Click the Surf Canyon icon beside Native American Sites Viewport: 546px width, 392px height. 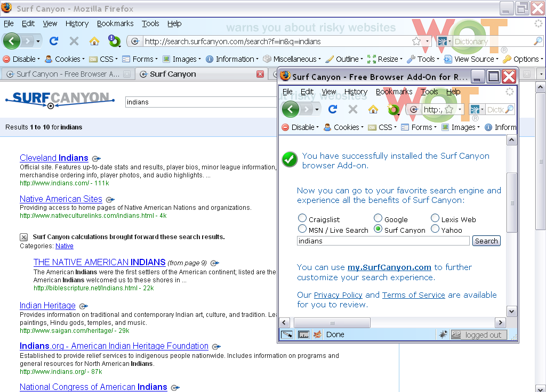pos(110,200)
